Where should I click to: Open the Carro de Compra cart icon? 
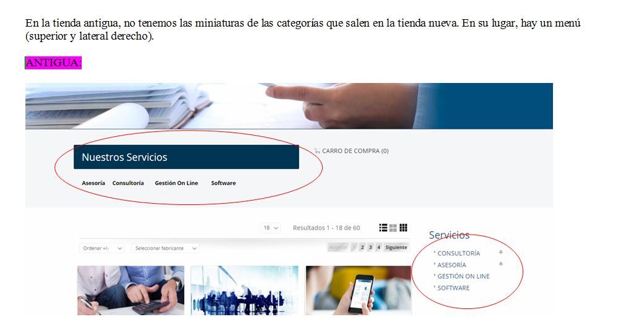click(x=317, y=150)
